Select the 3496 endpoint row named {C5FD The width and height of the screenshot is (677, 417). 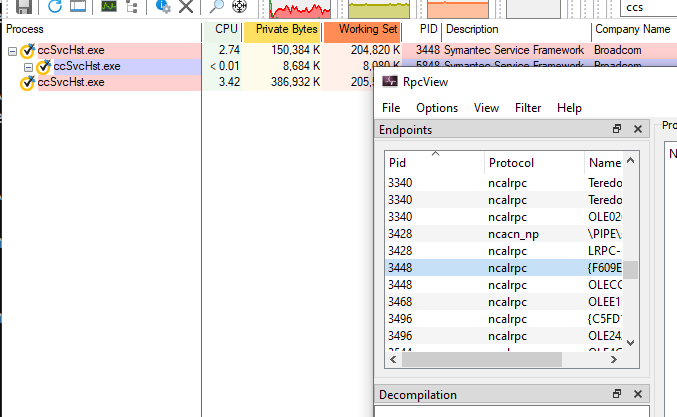pos(504,319)
